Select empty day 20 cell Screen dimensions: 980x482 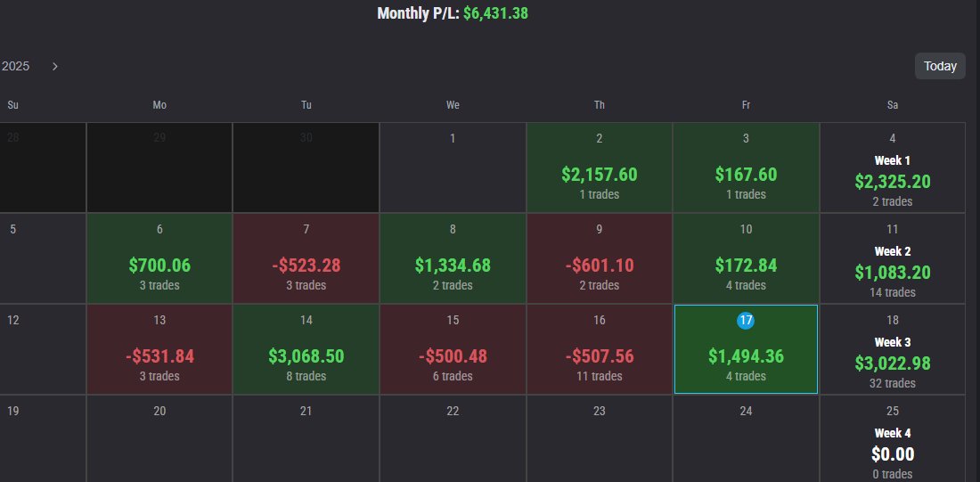click(x=159, y=439)
